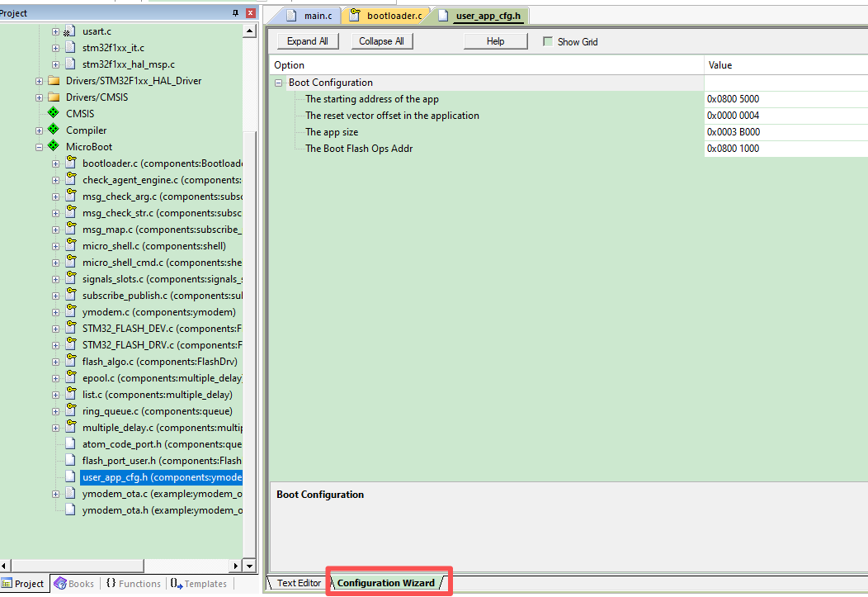Select user_app_cfg.h in the project tree

click(x=162, y=476)
